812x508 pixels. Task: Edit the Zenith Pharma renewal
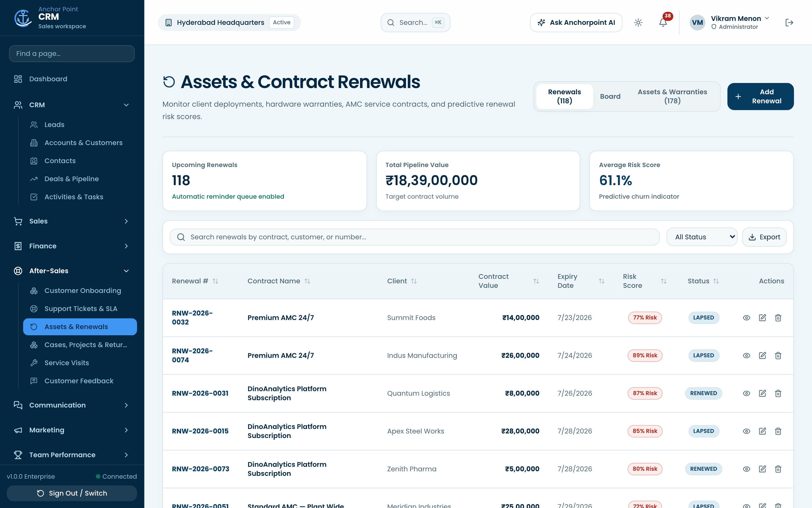[762, 469]
